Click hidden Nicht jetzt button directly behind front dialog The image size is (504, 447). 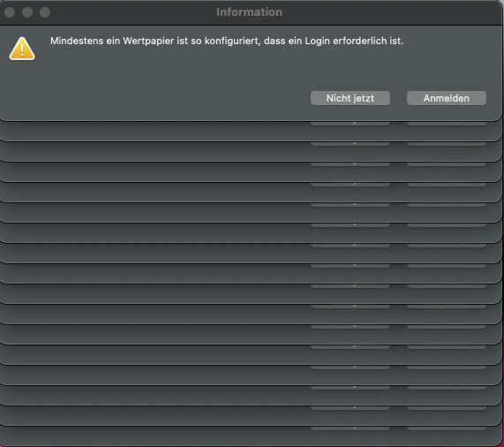click(x=350, y=124)
